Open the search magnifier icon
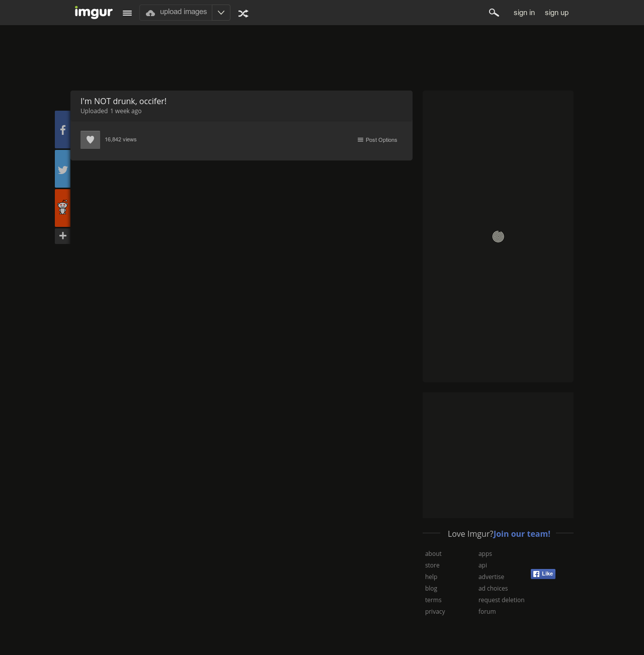The height and width of the screenshot is (655, 644). click(494, 13)
